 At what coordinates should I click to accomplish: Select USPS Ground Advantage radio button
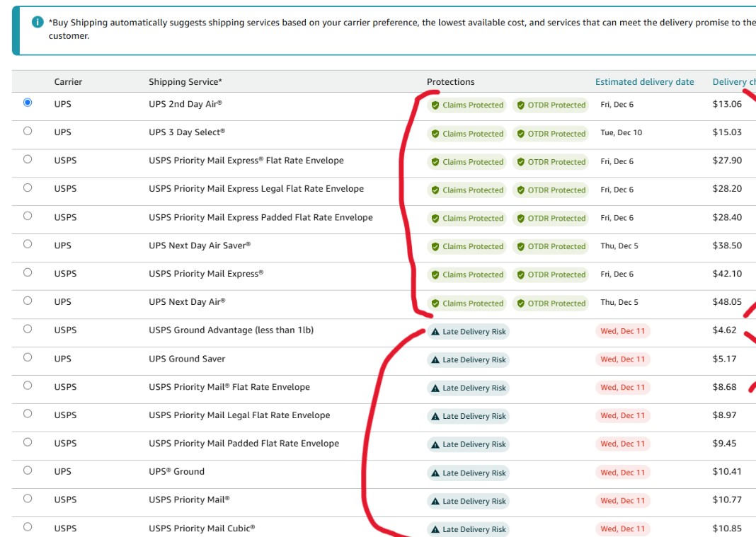(x=28, y=329)
